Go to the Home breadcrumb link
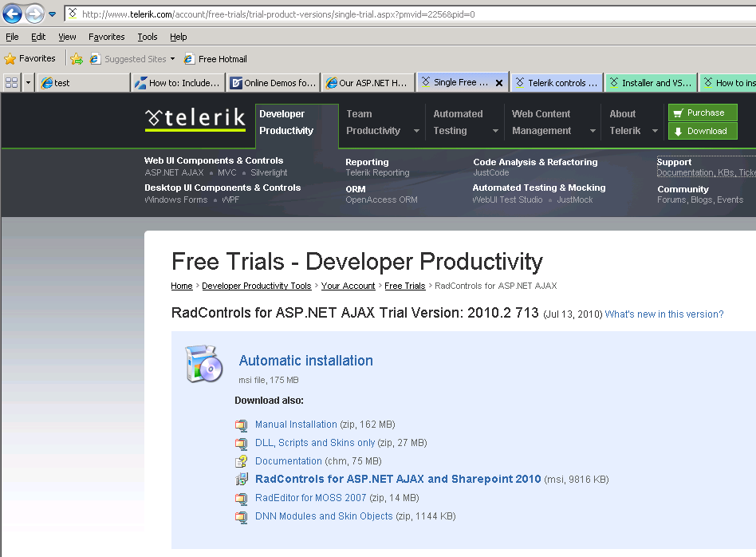The width and height of the screenshot is (756, 557). 182,286
